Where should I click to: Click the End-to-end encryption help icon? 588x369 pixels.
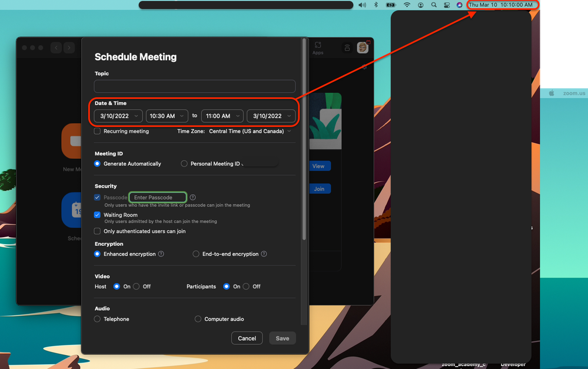(x=264, y=254)
